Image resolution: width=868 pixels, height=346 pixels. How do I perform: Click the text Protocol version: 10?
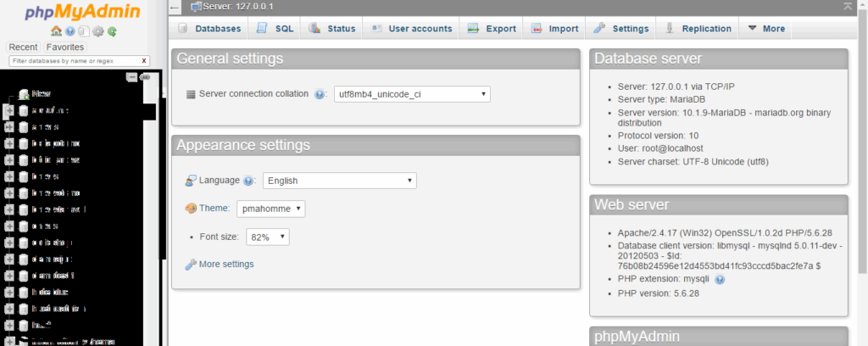coord(658,135)
